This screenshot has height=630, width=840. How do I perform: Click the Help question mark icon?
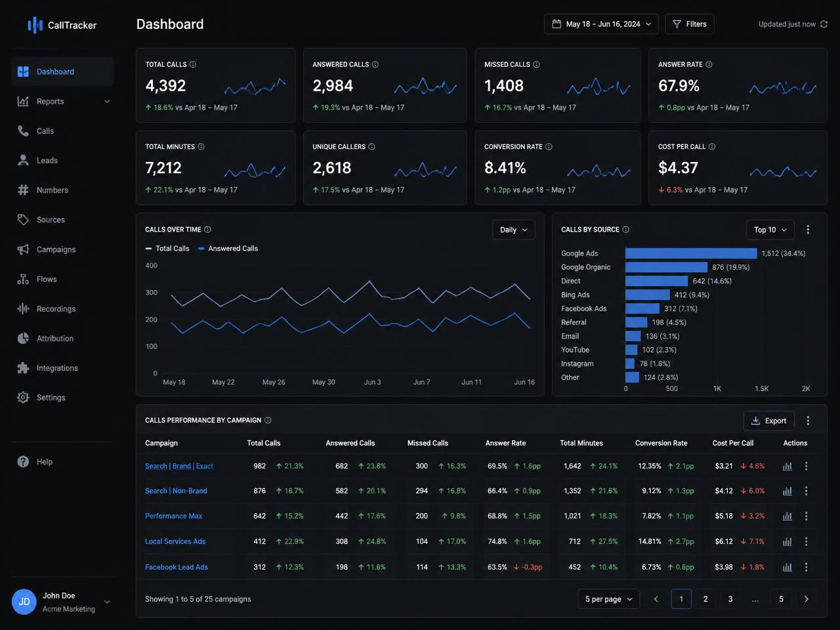(23, 461)
